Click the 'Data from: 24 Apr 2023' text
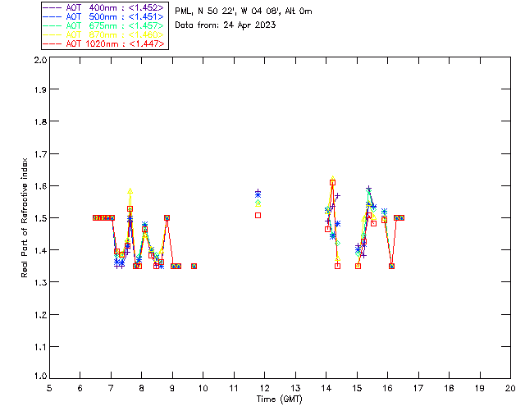The image size is (525, 420). point(226,25)
